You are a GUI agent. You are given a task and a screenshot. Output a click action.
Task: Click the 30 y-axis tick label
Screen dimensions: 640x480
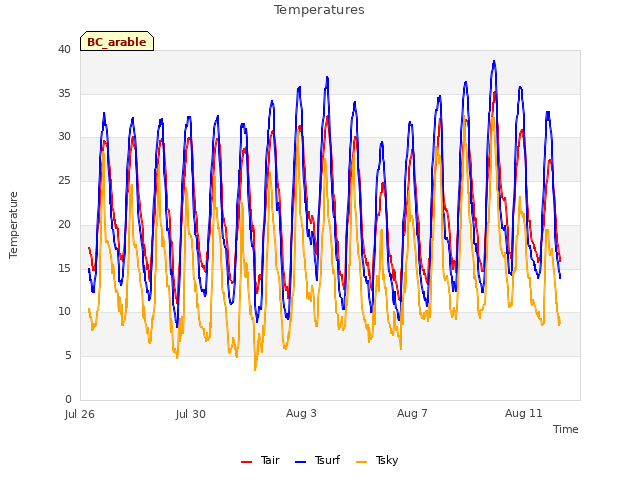click(64, 137)
